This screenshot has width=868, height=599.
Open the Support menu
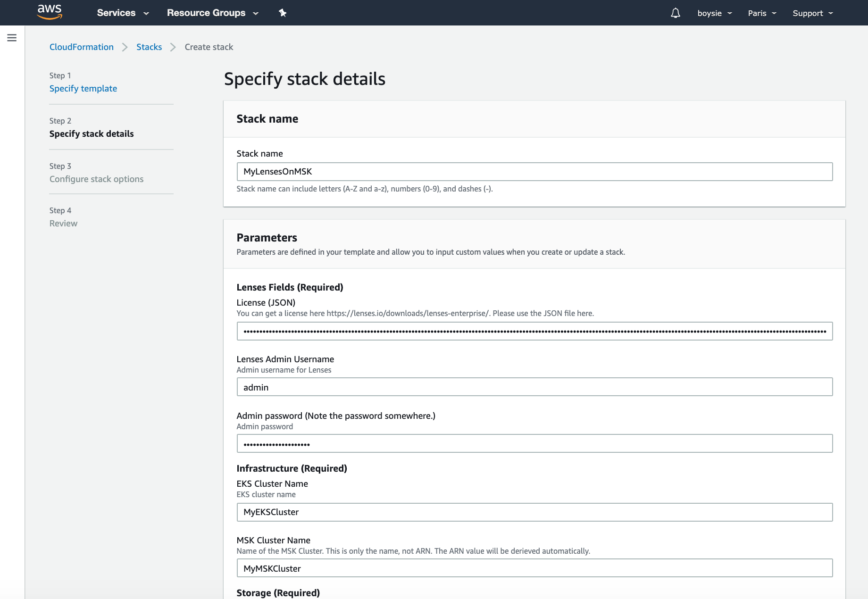click(813, 13)
